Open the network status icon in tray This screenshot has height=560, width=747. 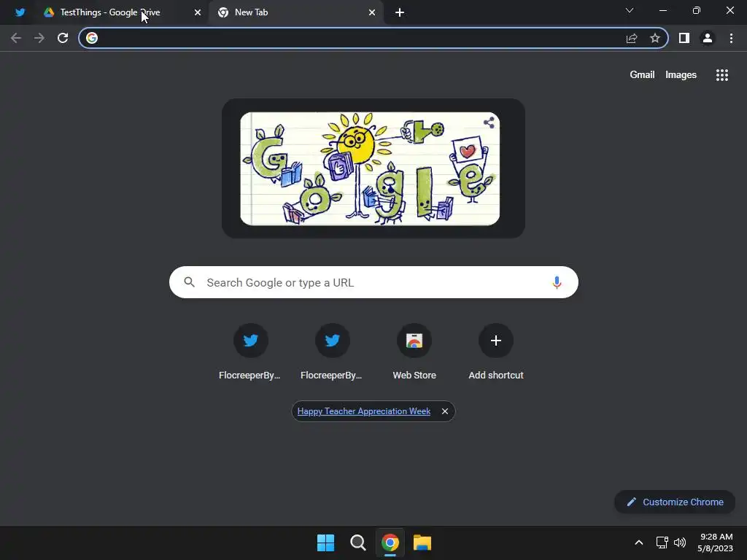(x=662, y=542)
